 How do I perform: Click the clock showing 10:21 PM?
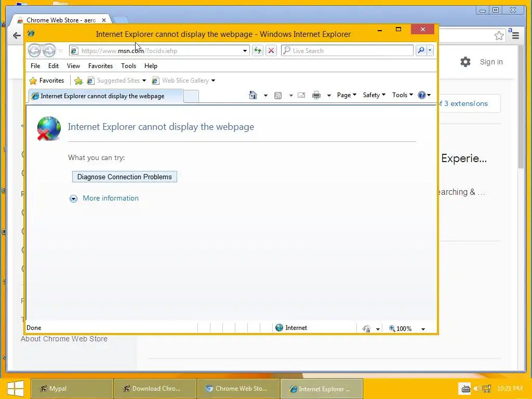510,389
